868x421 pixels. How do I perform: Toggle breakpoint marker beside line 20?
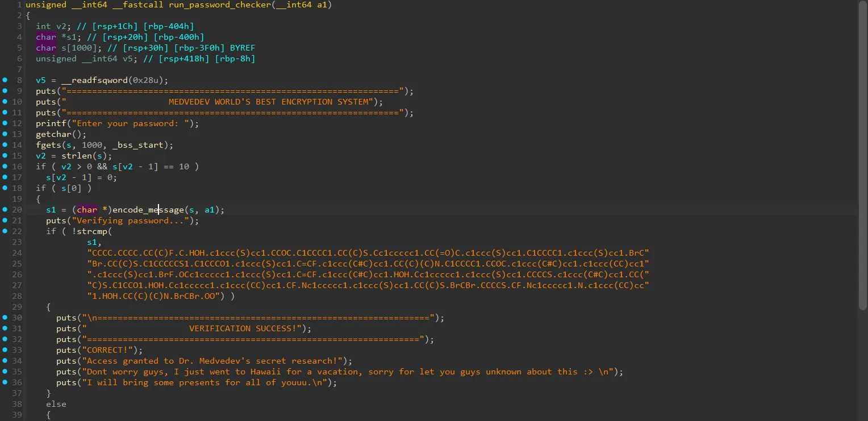point(5,210)
